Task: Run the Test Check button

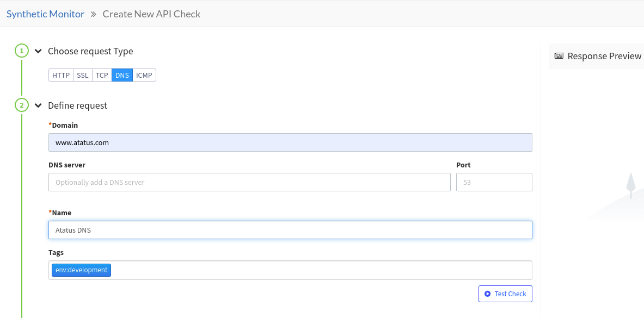Action: pos(505,294)
